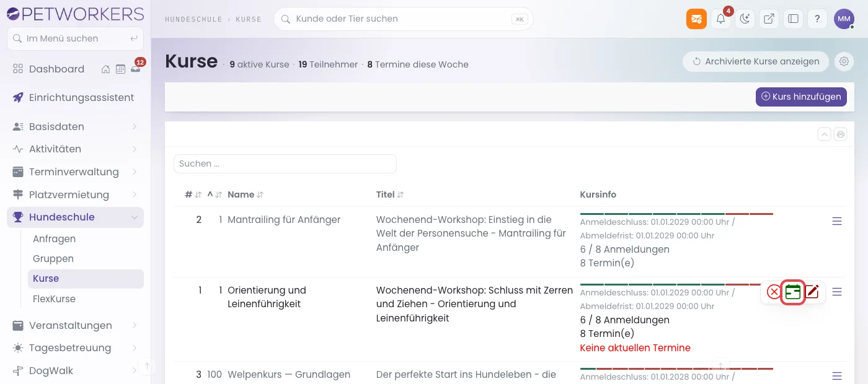This screenshot has width=868, height=384.
Task: Focus the Kunde oder Tier suchen field
Action: (404, 19)
